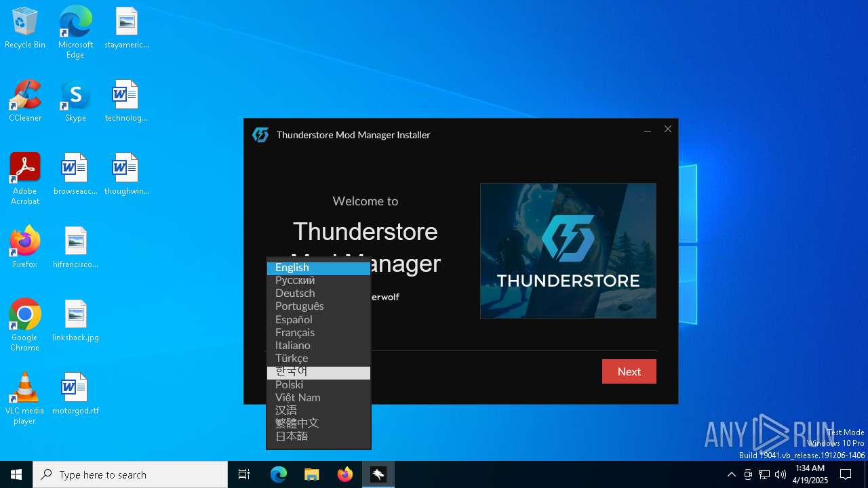This screenshot has height=488, width=868.
Task: Pick Deutsch as installer language
Action: pos(319,293)
